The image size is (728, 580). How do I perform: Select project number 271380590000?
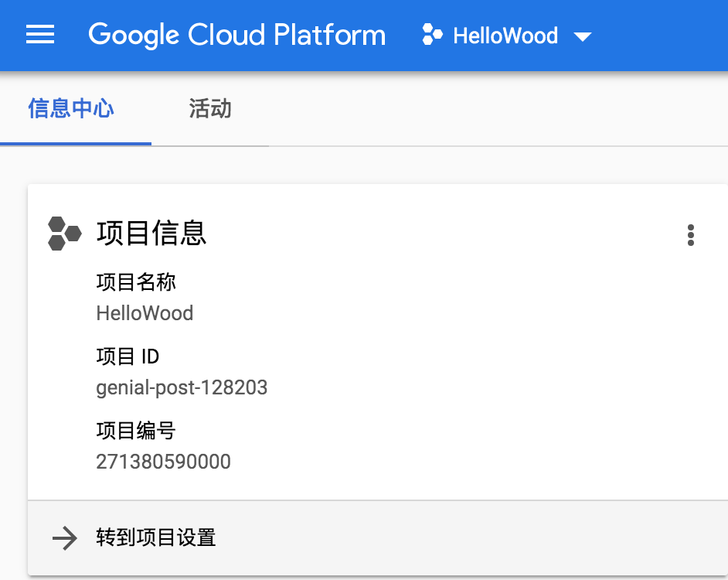(x=163, y=462)
